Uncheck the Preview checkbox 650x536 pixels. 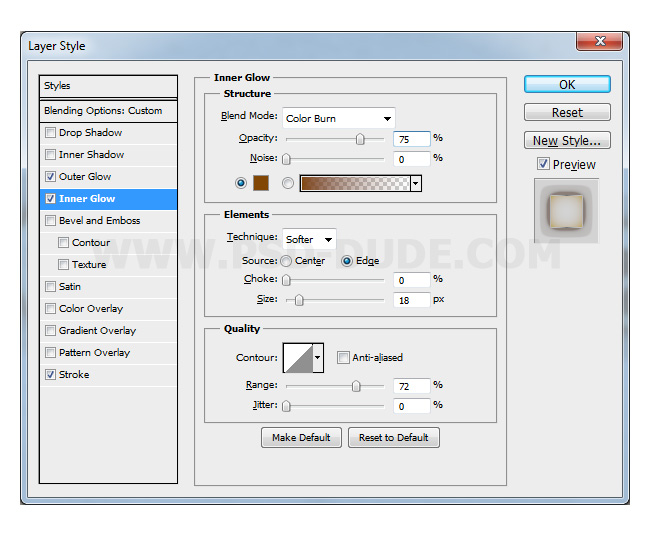(543, 164)
